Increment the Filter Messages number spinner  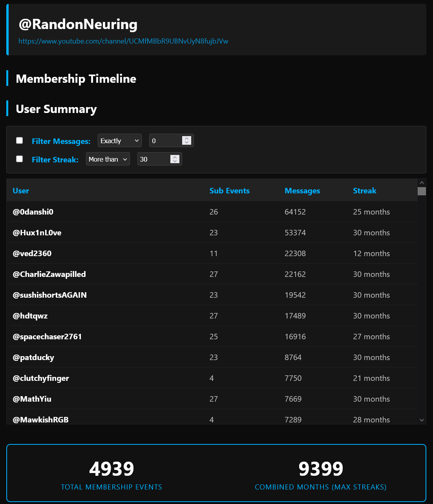(x=187, y=138)
